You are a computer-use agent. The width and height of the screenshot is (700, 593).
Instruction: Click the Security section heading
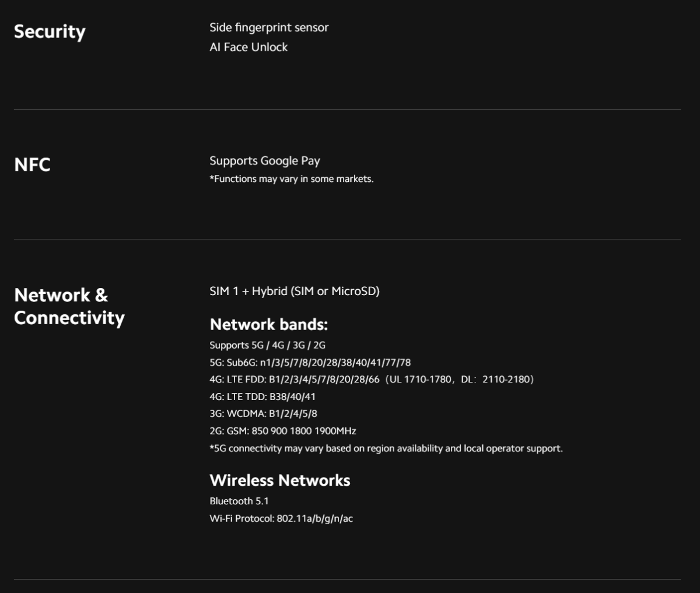50,31
